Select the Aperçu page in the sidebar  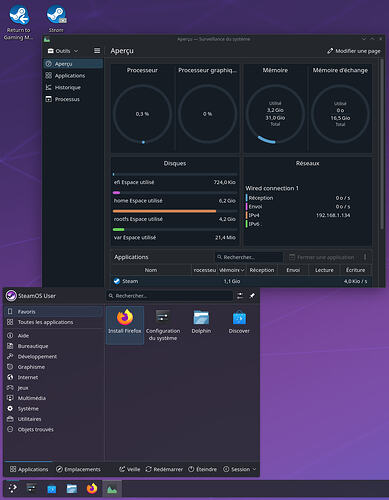click(73, 64)
